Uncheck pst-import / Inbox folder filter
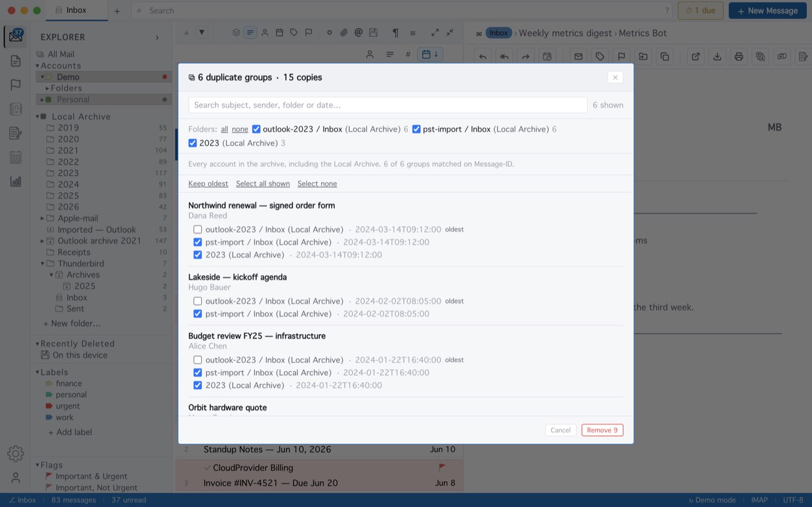Viewport: 812px width, 507px height. click(417, 129)
